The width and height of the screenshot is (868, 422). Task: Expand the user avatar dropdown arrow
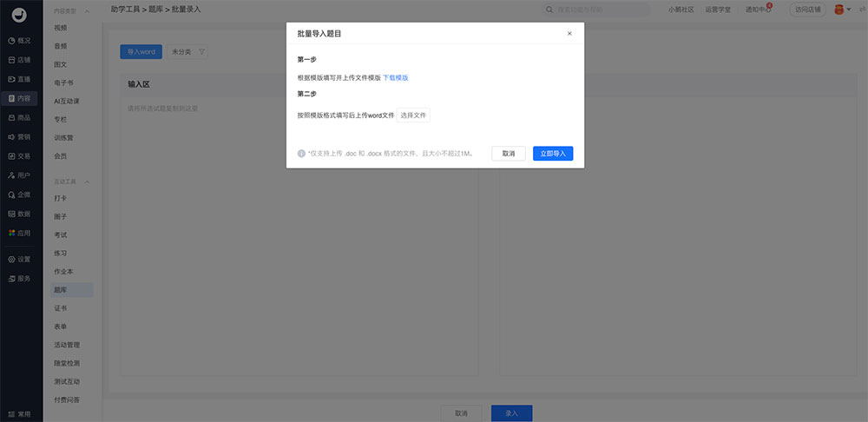pyautogui.click(x=851, y=10)
